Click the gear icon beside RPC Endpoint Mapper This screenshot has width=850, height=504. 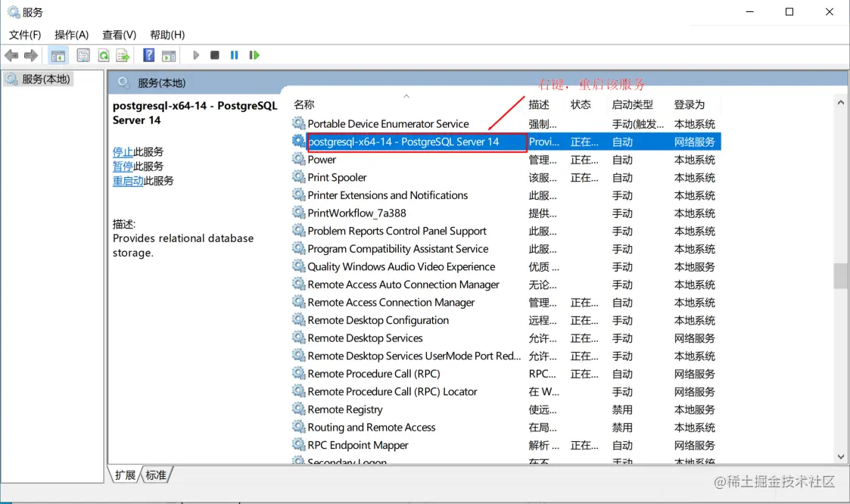[x=299, y=444]
